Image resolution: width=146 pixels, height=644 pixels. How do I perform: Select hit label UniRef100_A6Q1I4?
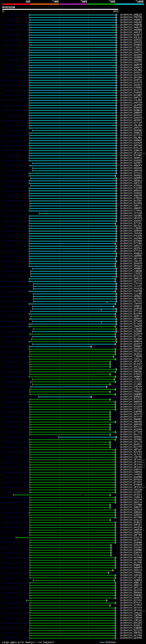(x=131, y=570)
